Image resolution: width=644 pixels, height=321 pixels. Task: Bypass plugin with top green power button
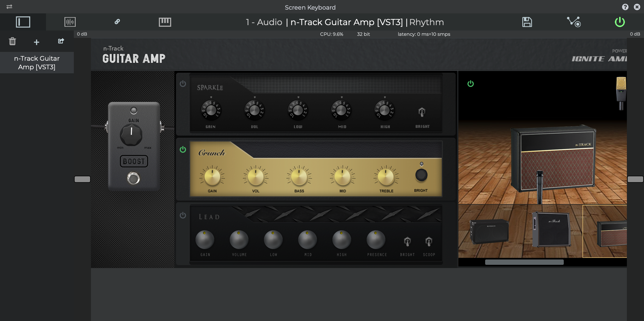click(x=620, y=22)
